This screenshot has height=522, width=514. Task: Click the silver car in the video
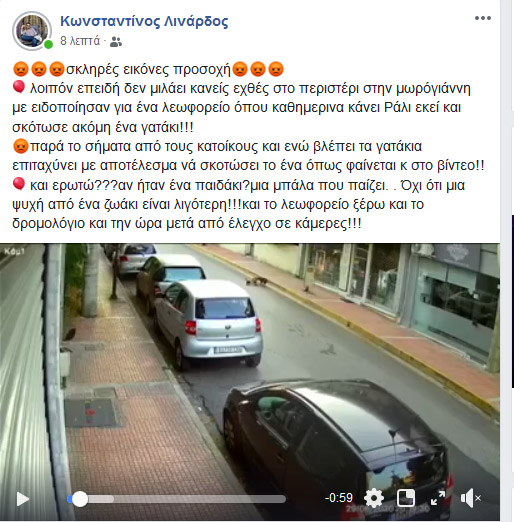point(209,324)
